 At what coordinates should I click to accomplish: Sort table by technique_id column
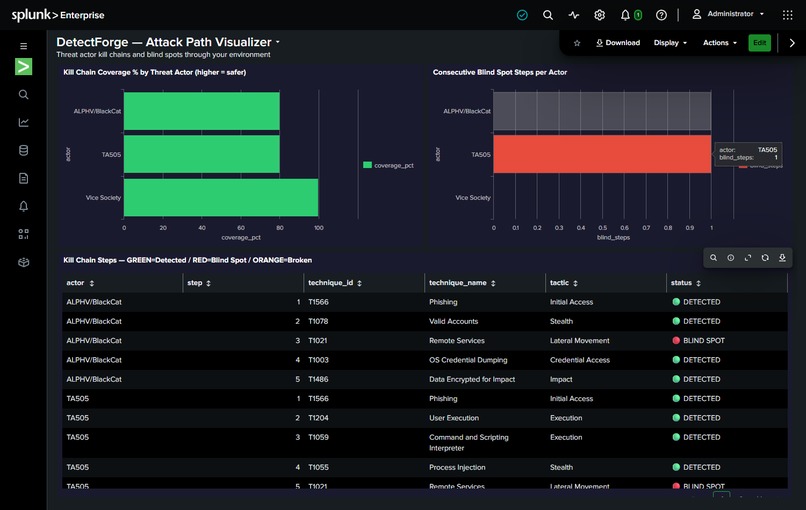pos(359,283)
